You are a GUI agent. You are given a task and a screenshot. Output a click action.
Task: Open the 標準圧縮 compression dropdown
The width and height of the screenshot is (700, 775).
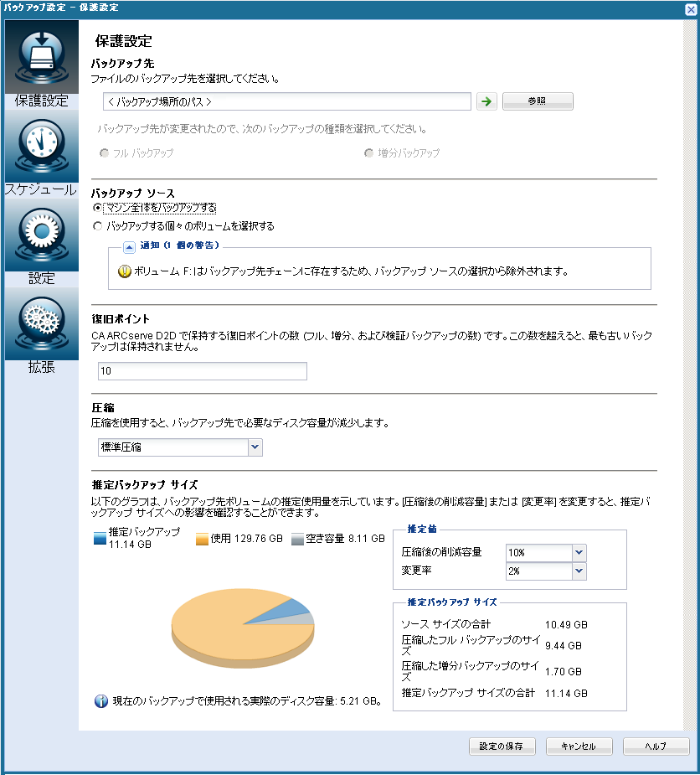coord(255,447)
